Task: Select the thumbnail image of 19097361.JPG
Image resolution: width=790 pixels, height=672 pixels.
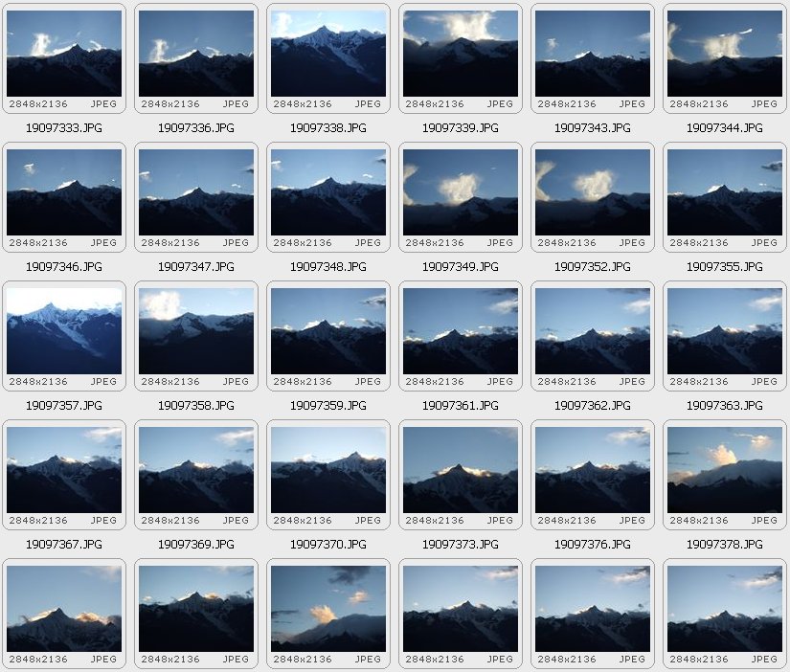Action: [461, 331]
